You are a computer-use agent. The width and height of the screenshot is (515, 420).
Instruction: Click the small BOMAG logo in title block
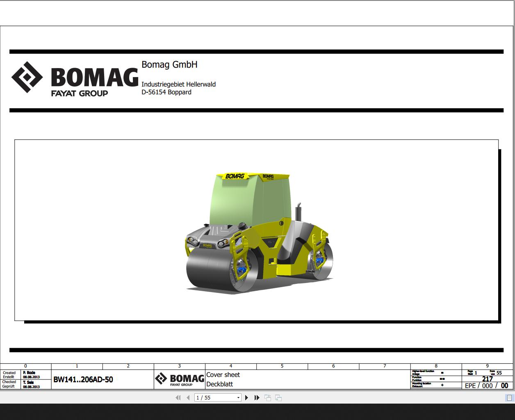point(180,379)
